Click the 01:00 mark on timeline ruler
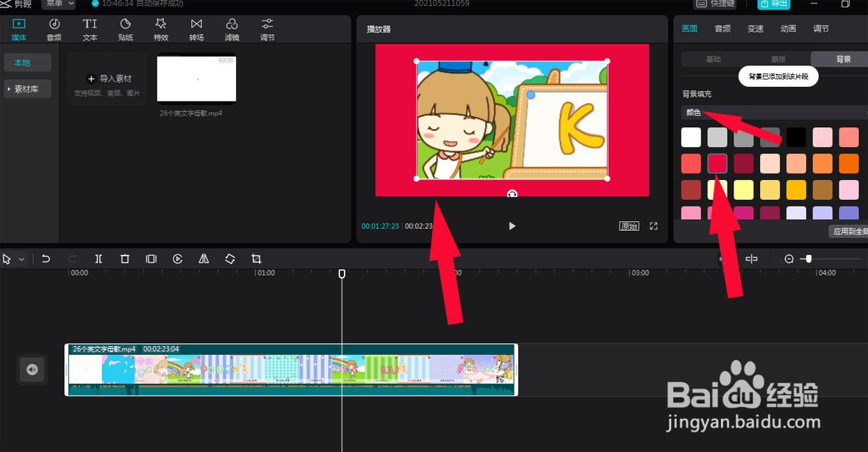Screen dimensions: 868x452 pos(265,273)
